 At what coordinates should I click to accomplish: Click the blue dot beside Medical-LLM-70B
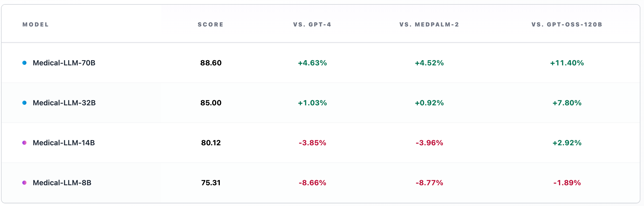24,63
